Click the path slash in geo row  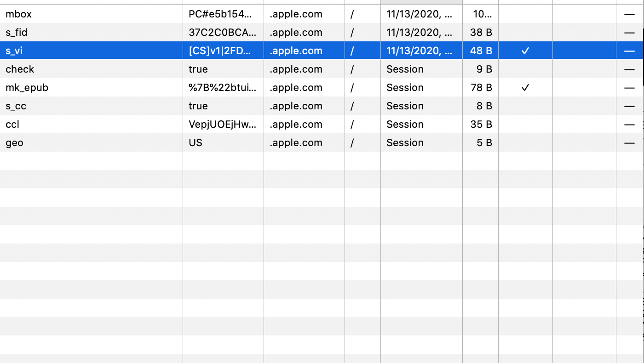pos(352,143)
